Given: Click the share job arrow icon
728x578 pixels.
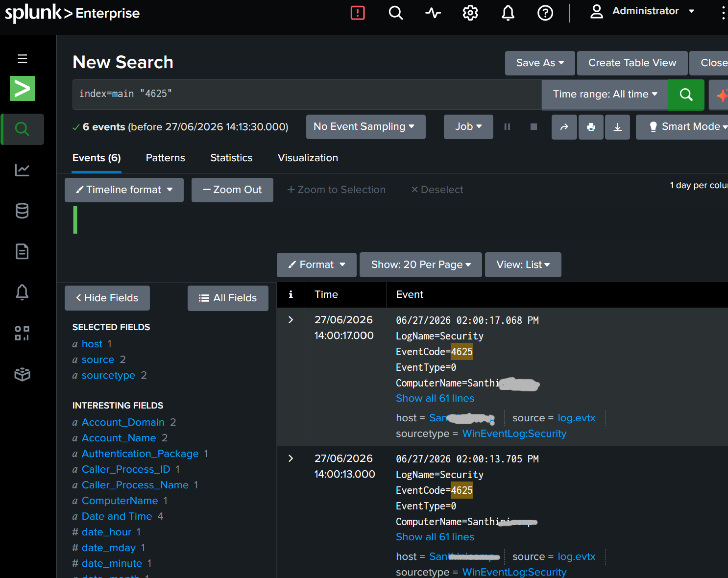Looking at the screenshot, I should [x=564, y=127].
